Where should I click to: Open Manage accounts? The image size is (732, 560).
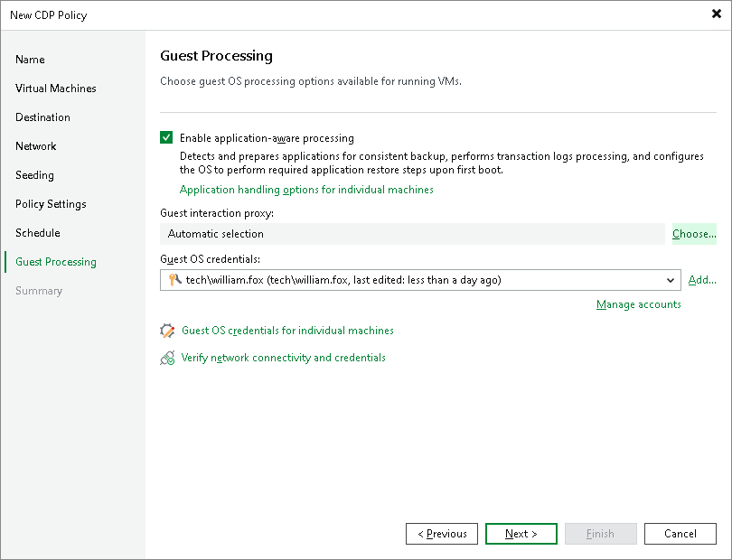[x=639, y=304]
